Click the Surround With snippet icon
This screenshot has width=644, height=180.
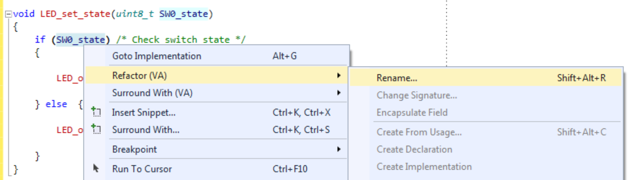pyautogui.click(x=96, y=129)
